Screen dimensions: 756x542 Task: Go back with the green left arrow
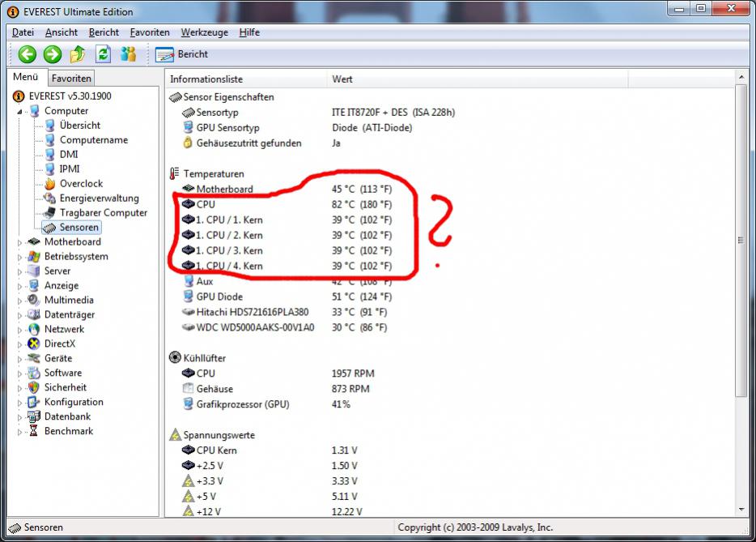27,54
